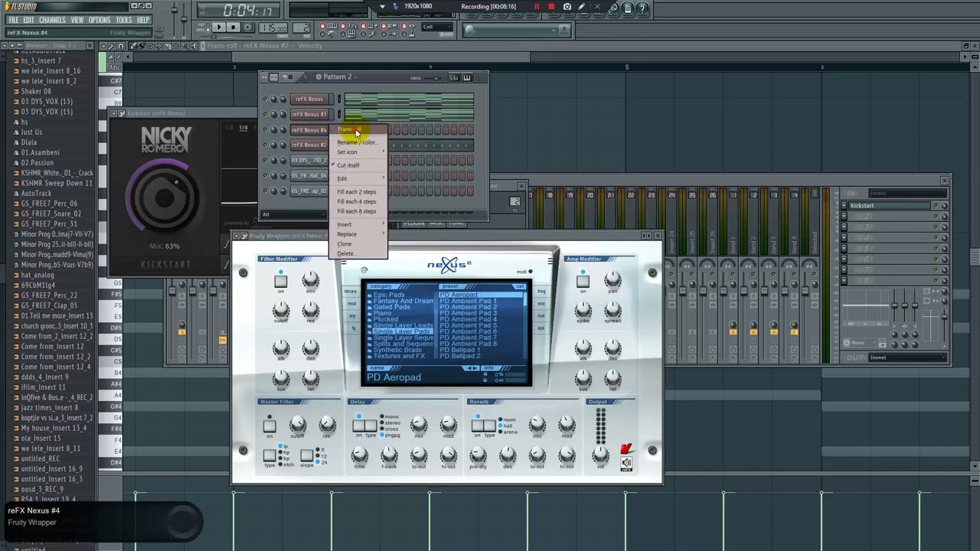The image size is (980, 551).
Task: Open the TOOLS menu
Action: tap(124, 20)
